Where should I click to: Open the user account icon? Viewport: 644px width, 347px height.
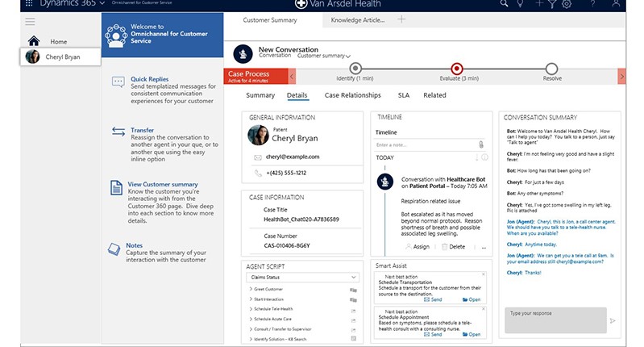pos(616,4)
